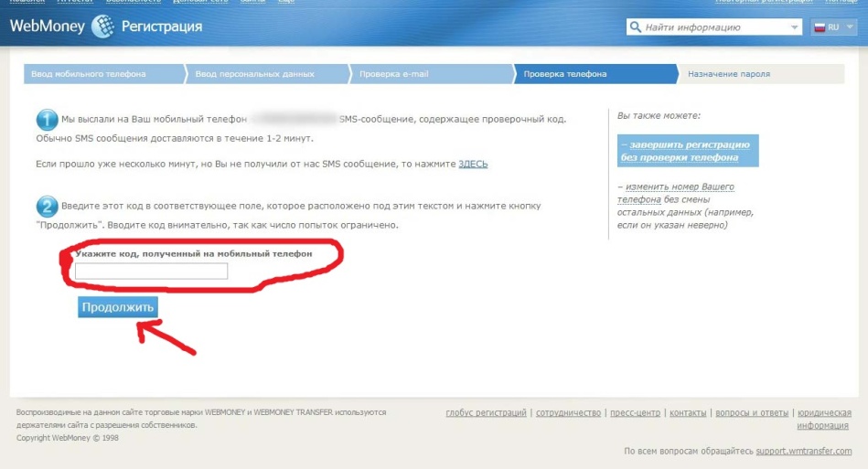Click 'Вы также можете:' heading text
868x469 pixels.
659,115
